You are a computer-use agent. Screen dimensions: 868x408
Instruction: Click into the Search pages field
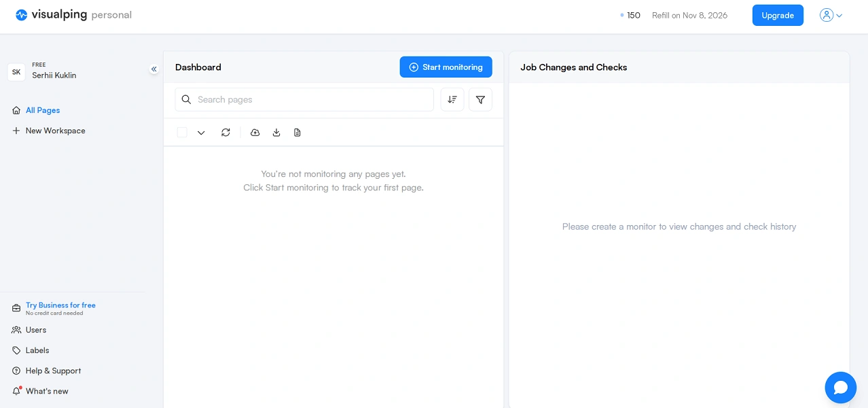click(304, 99)
